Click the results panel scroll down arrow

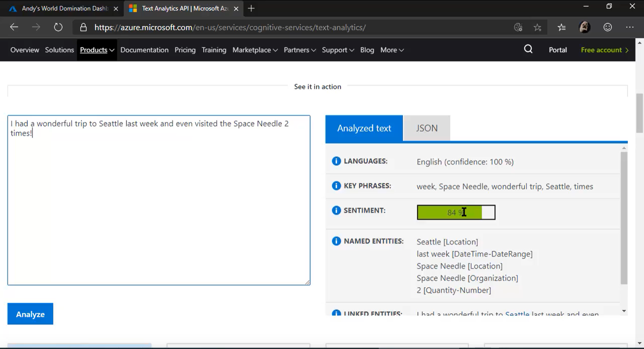pyautogui.click(x=624, y=311)
